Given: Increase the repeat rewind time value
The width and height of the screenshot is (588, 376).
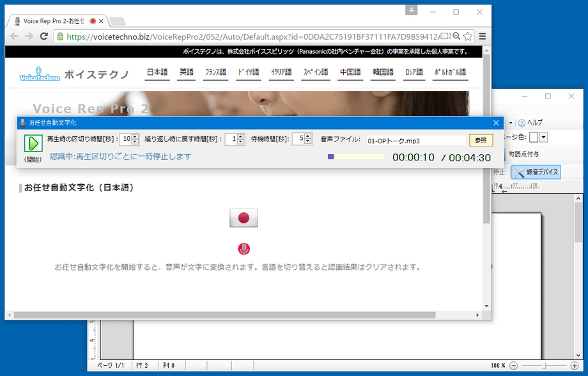Looking at the screenshot, I should [241, 137].
